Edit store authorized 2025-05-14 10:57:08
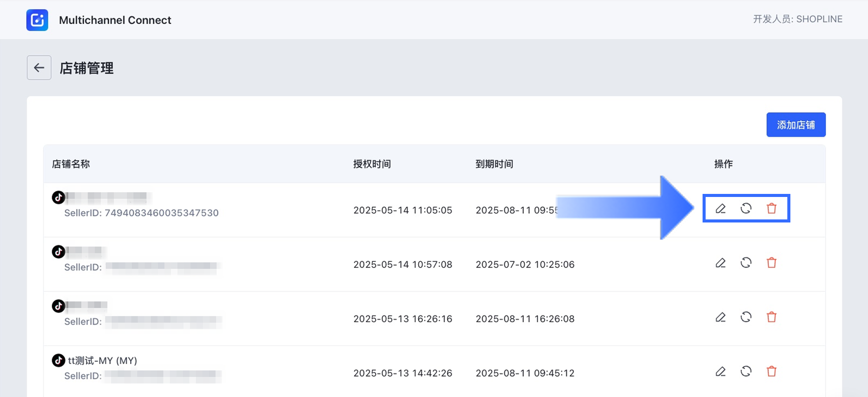 [x=720, y=262]
